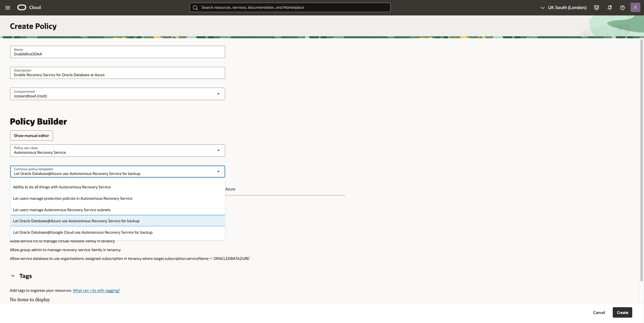Collapse the Tags section
The height and width of the screenshot is (323, 644).
pyautogui.click(x=13, y=276)
